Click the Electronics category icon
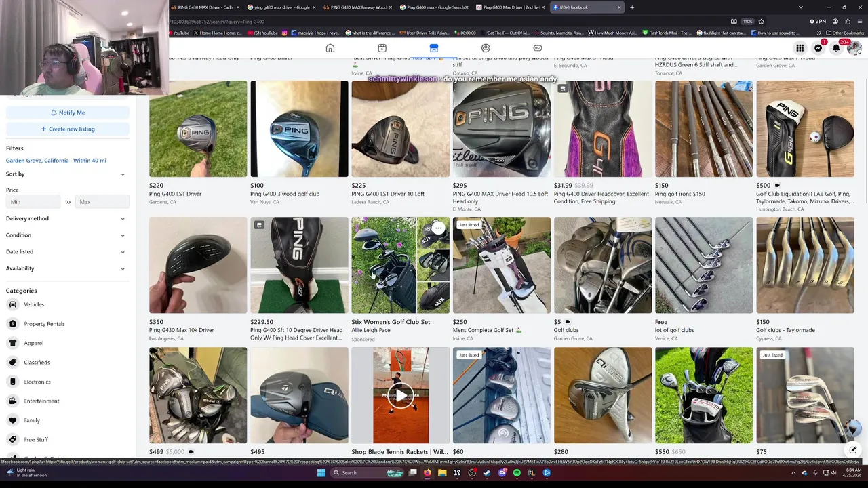 13,382
